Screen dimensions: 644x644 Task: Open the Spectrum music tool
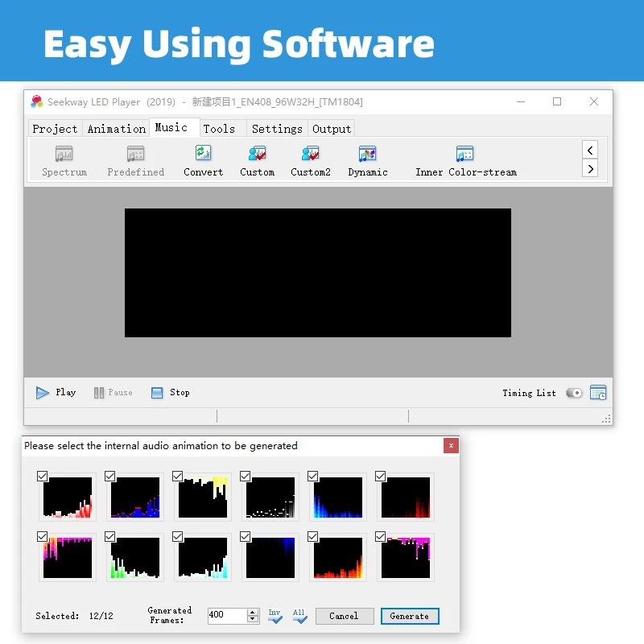tap(64, 161)
